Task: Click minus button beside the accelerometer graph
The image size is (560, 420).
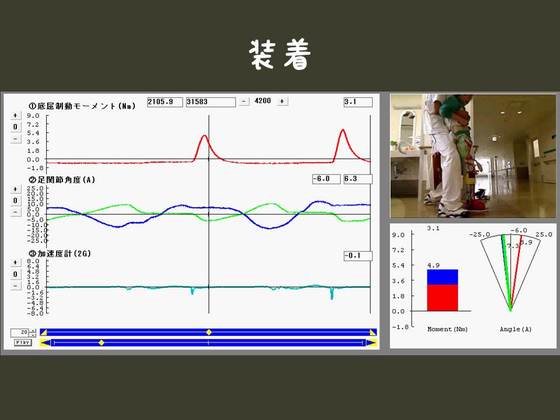Action: tap(15, 286)
